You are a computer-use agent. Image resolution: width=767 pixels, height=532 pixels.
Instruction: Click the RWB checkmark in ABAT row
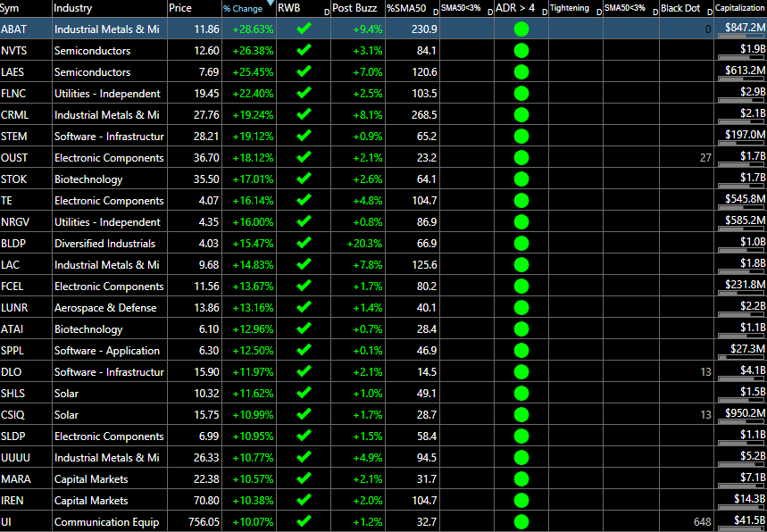(x=304, y=29)
